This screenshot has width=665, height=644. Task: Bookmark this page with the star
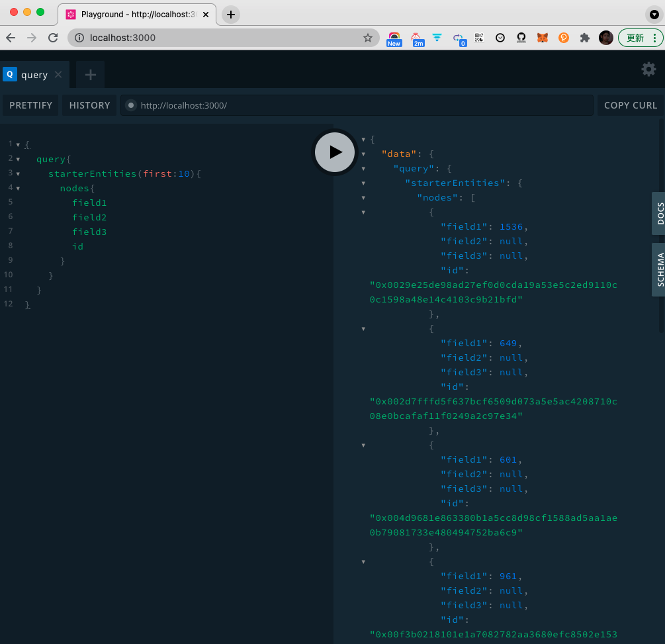[368, 38]
